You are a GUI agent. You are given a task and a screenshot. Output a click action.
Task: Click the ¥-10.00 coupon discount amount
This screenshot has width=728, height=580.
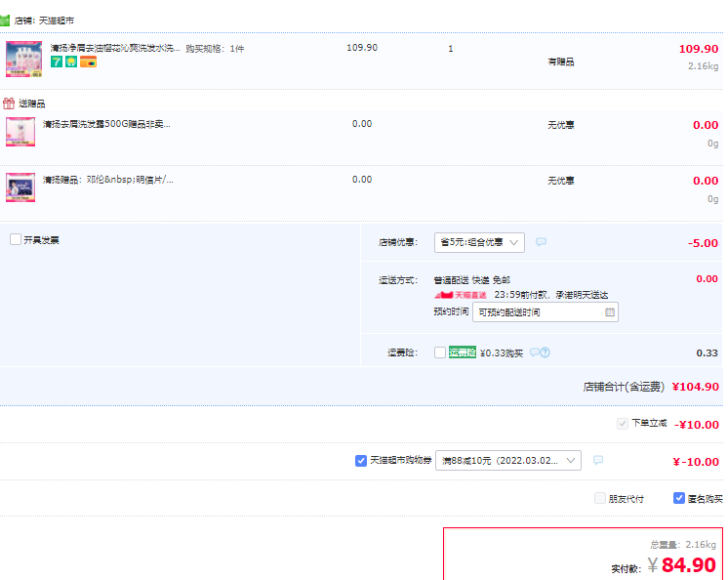tap(696, 462)
